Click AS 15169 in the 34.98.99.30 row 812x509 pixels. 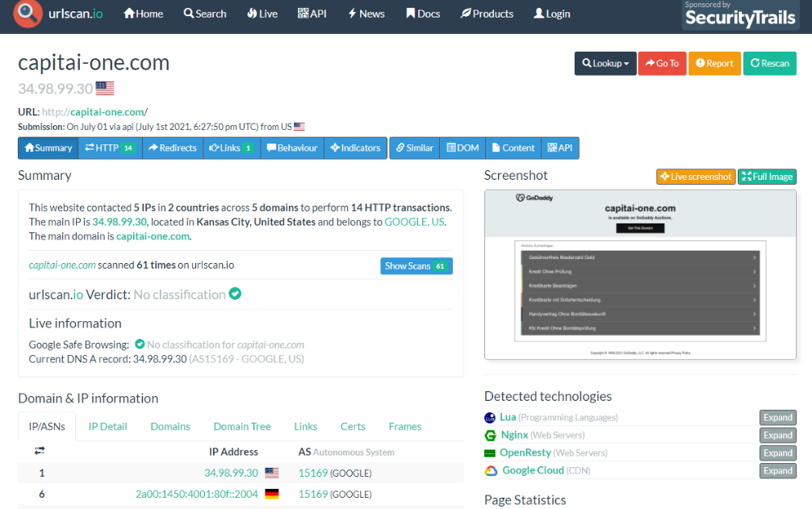[x=313, y=473]
